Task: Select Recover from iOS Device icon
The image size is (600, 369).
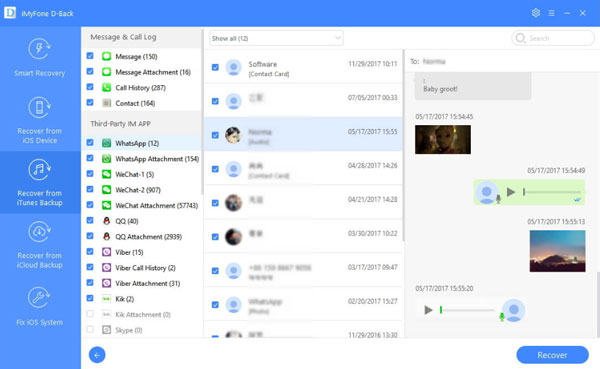Action: coord(39,108)
